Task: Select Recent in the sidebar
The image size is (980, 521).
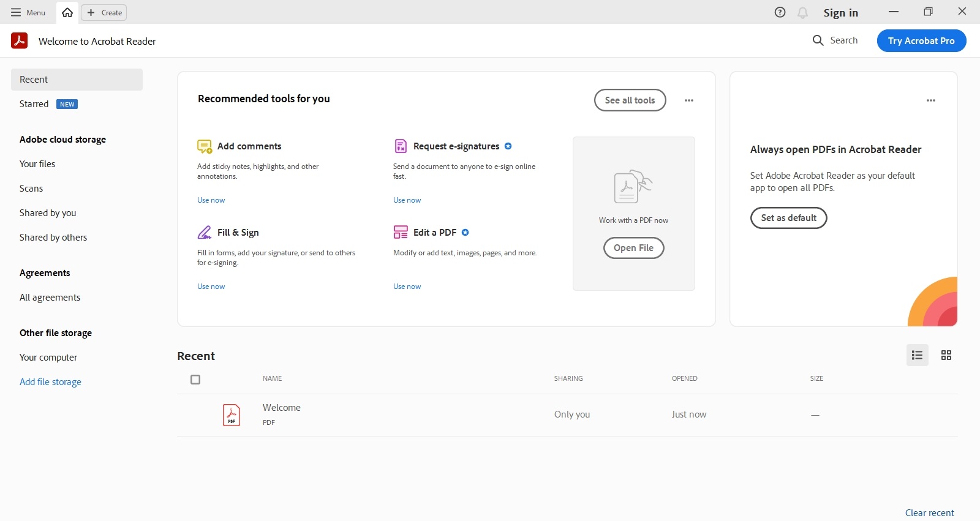Action: click(x=77, y=80)
